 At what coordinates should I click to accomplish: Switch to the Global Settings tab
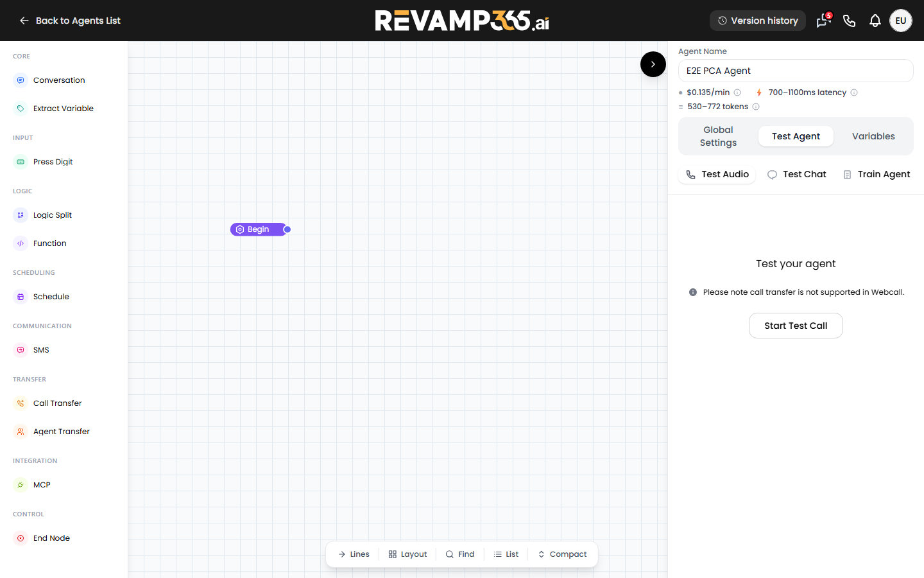pyautogui.click(x=718, y=136)
